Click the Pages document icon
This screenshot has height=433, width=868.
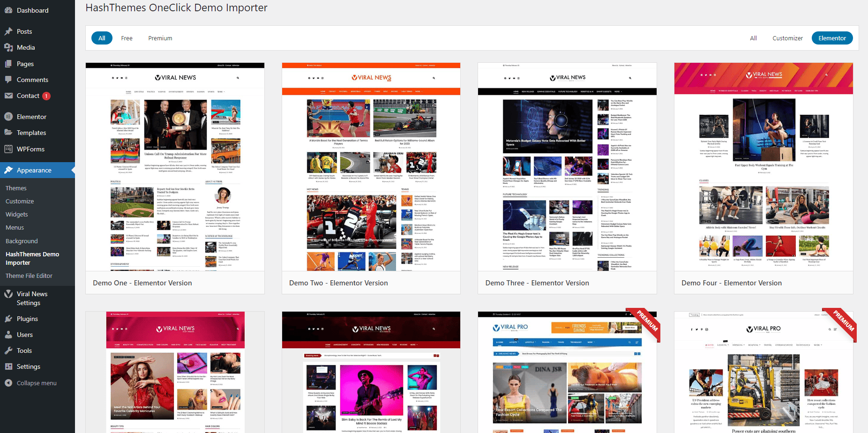(8, 64)
